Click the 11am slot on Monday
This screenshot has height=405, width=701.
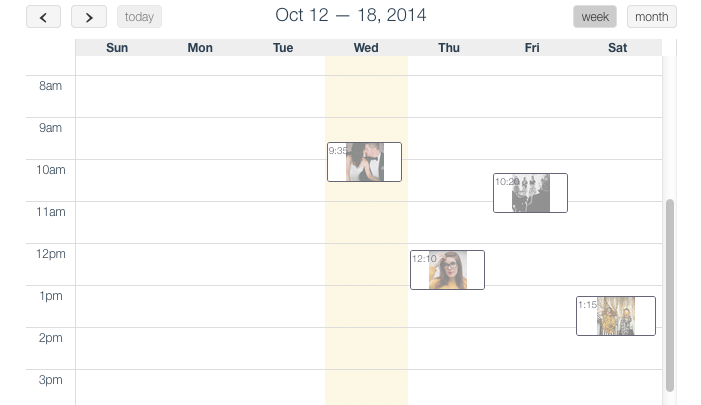pos(200,222)
